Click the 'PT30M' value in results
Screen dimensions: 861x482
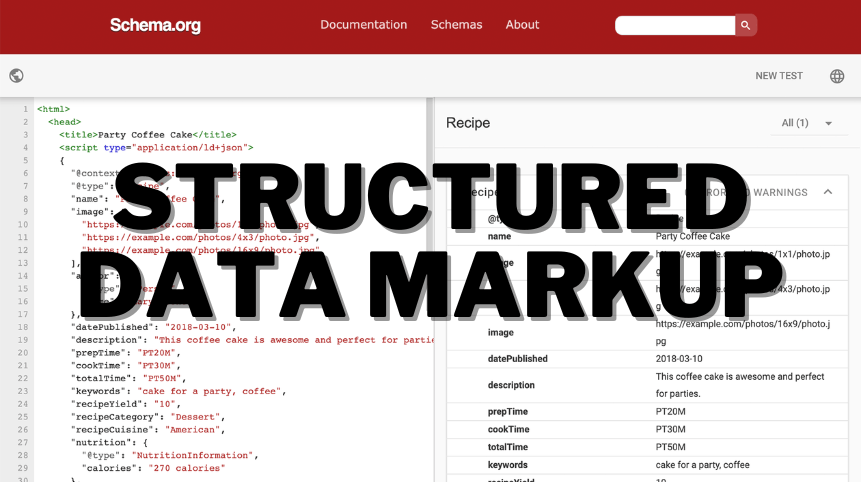[x=670, y=429]
